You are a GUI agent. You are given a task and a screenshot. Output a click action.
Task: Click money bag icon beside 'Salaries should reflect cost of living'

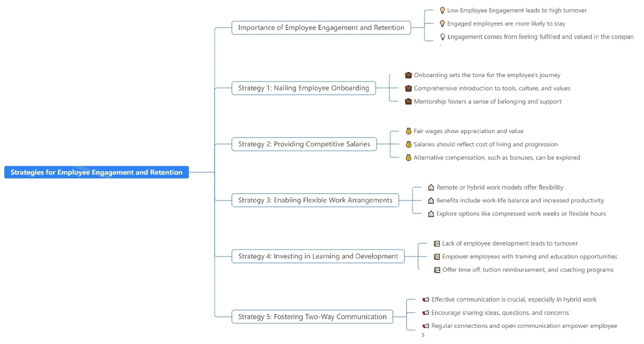click(x=409, y=144)
